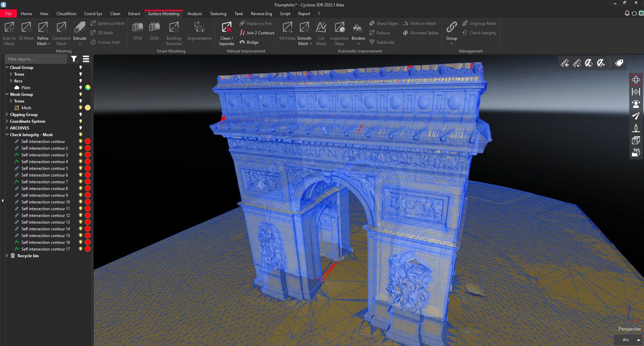Click the yellow color swatch next to Mesh
This screenshot has height=346, width=644.
click(88, 108)
